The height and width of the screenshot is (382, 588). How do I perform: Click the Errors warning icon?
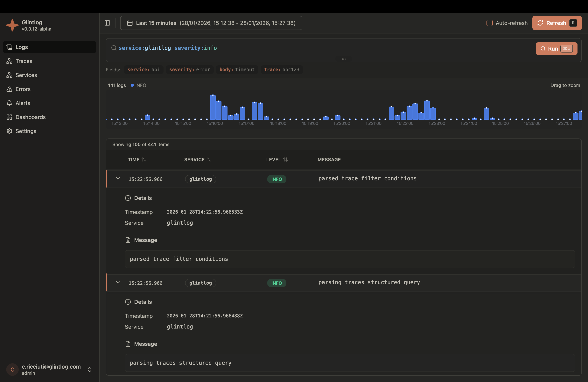coord(9,89)
